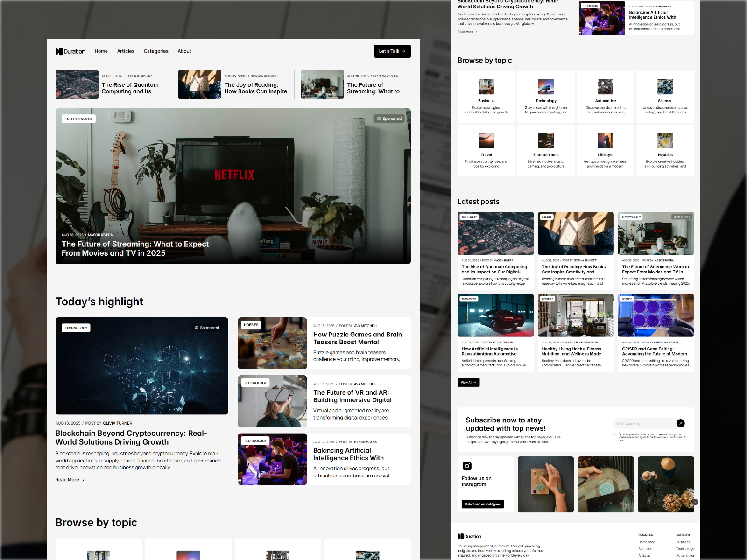Select Home in the navigation bar
The image size is (747, 560).
[101, 51]
